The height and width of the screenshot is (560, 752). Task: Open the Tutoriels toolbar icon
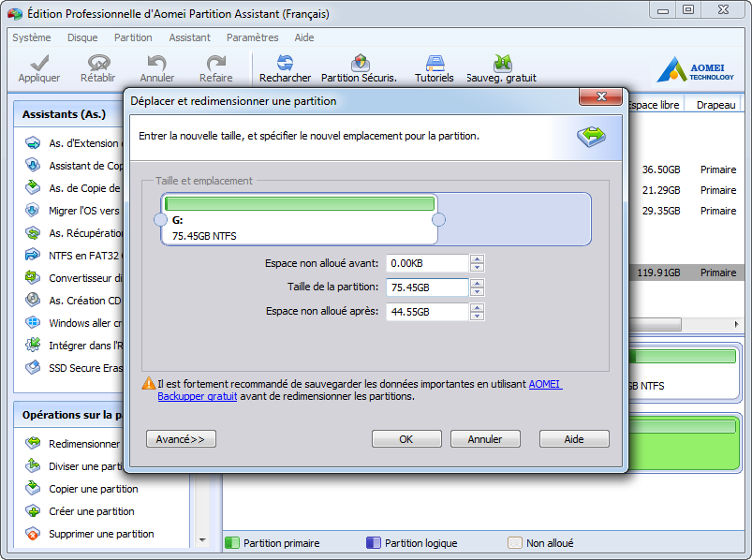click(435, 64)
